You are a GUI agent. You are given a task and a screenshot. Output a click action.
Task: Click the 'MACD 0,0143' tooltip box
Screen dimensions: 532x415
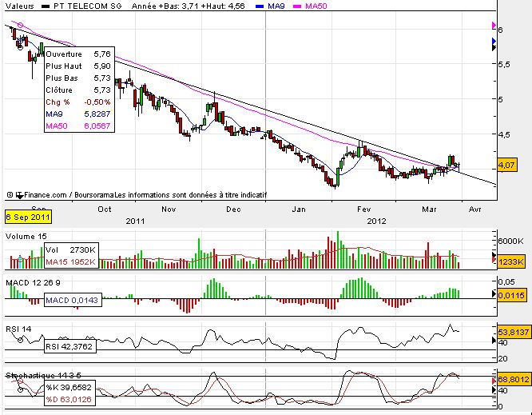tap(73, 300)
